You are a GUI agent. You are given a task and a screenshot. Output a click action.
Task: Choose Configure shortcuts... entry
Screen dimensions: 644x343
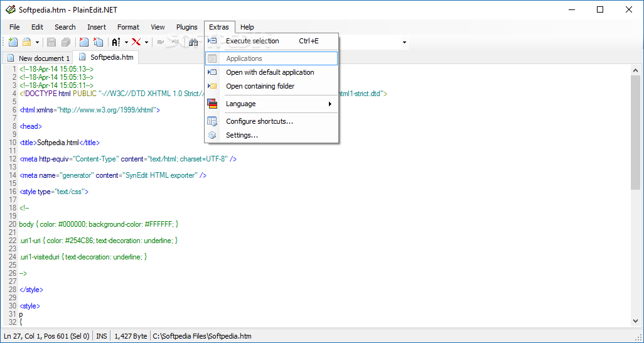tap(272, 121)
